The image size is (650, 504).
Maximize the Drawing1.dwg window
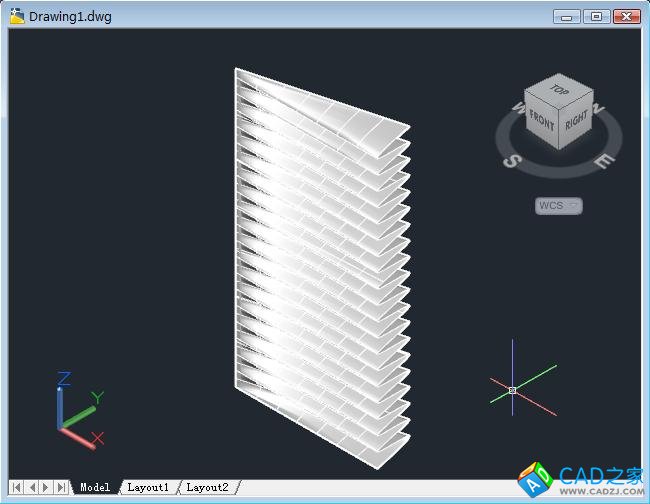point(597,16)
